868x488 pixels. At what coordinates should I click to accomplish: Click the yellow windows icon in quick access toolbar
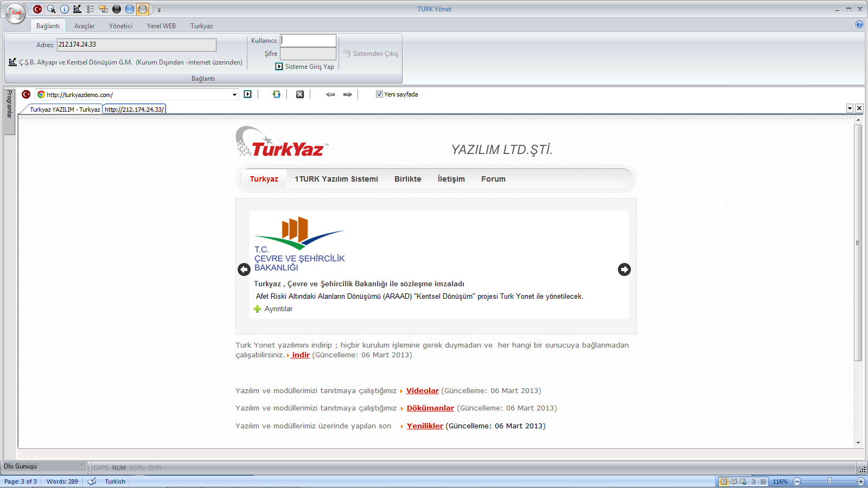(103, 9)
